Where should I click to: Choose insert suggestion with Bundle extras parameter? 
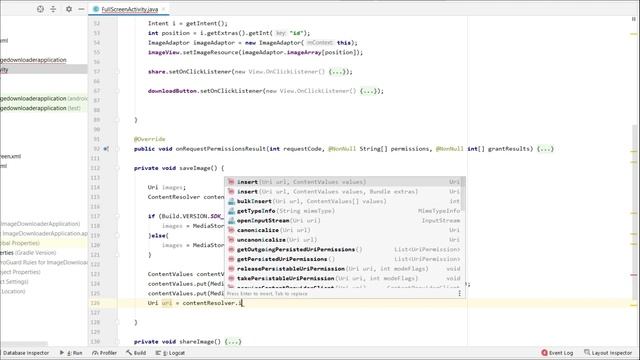pyautogui.click(x=344, y=191)
